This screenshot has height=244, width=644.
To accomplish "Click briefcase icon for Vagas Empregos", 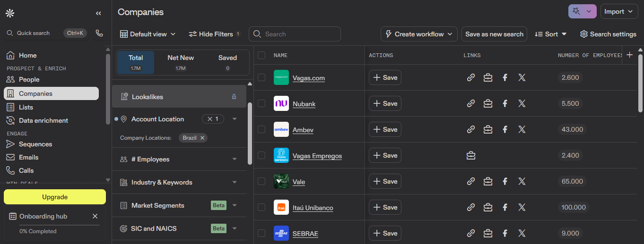I will (x=471, y=155).
